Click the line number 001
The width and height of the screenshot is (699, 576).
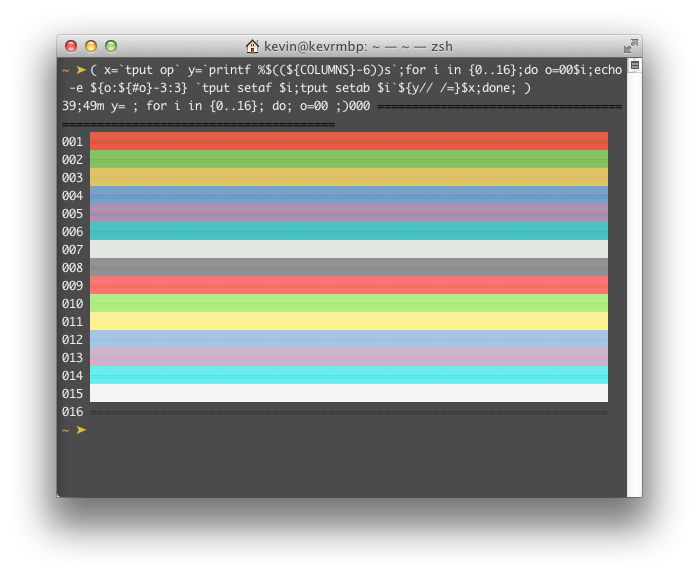[72, 141]
